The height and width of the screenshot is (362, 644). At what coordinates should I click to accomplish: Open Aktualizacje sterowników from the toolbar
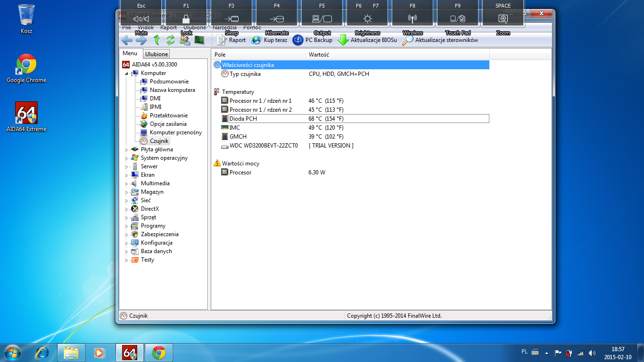coord(408,40)
